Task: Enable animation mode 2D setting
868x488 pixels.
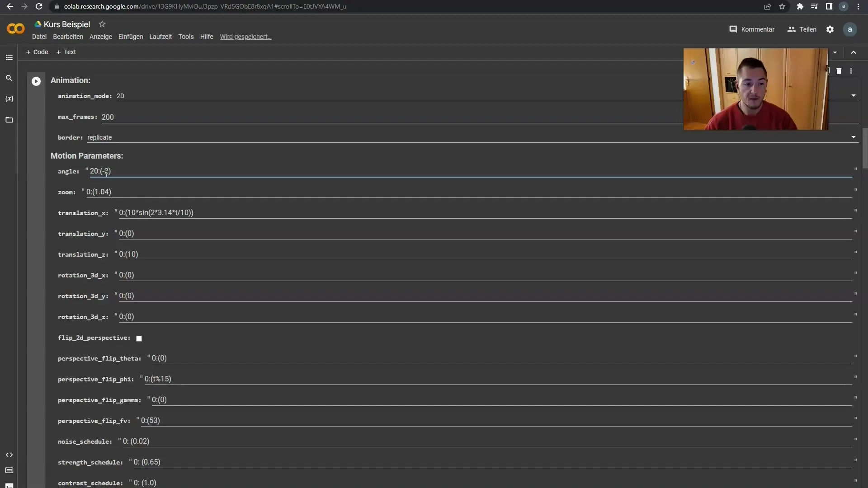Action: pyautogui.click(x=120, y=95)
